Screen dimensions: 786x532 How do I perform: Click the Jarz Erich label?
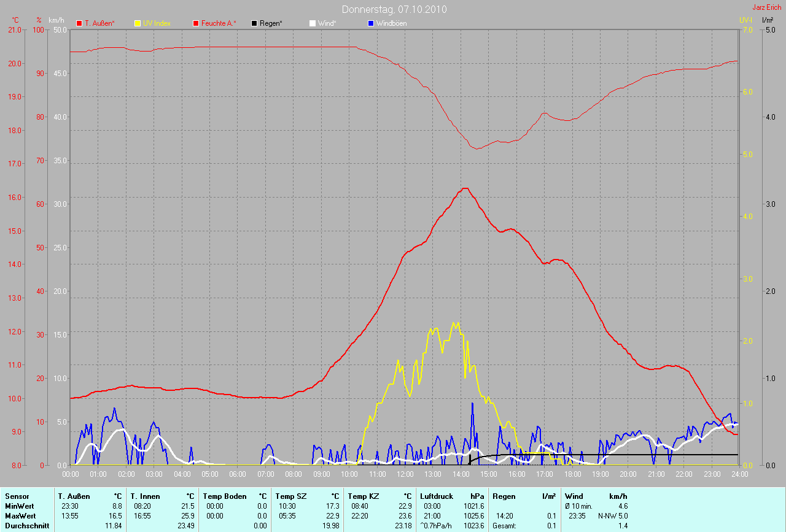[x=767, y=7]
